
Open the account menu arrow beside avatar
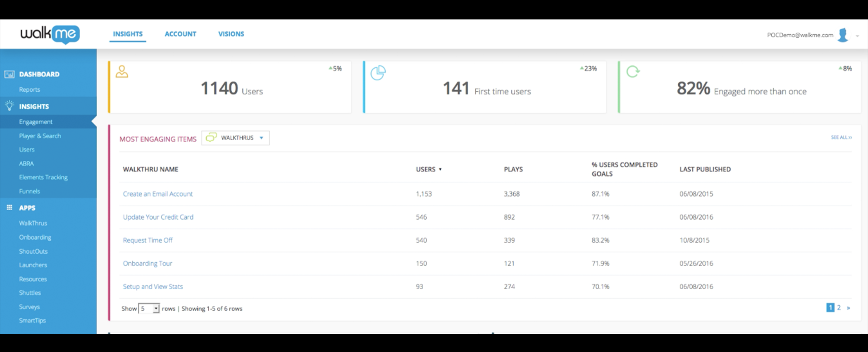(857, 36)
